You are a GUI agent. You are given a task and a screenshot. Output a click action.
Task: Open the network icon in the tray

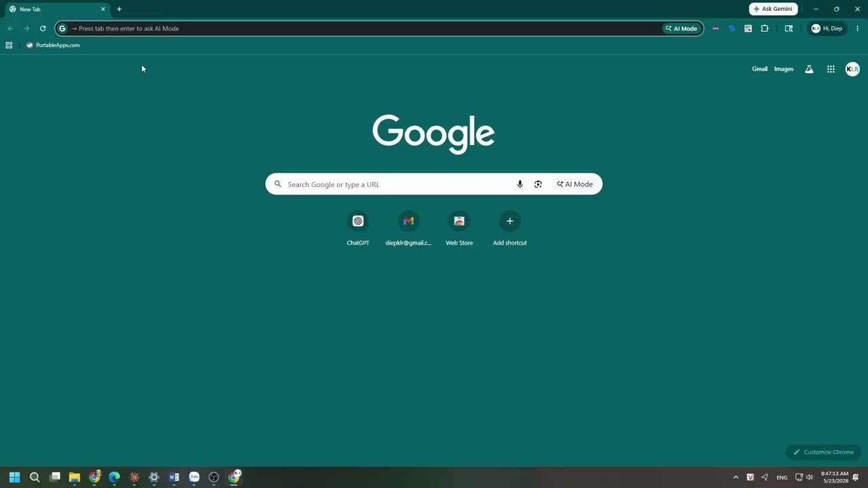pos(799,477)
